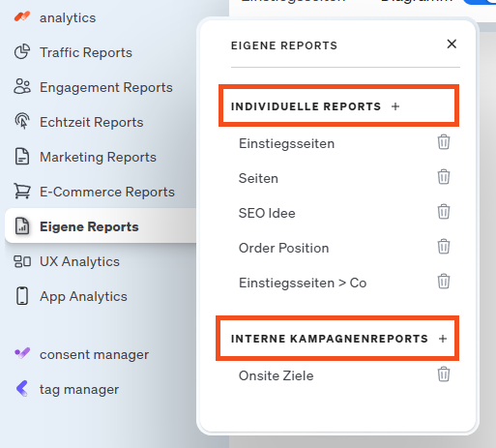Screen dimensions: 496x448
Task: Delete the SEO Idee report
Action: 444,212
